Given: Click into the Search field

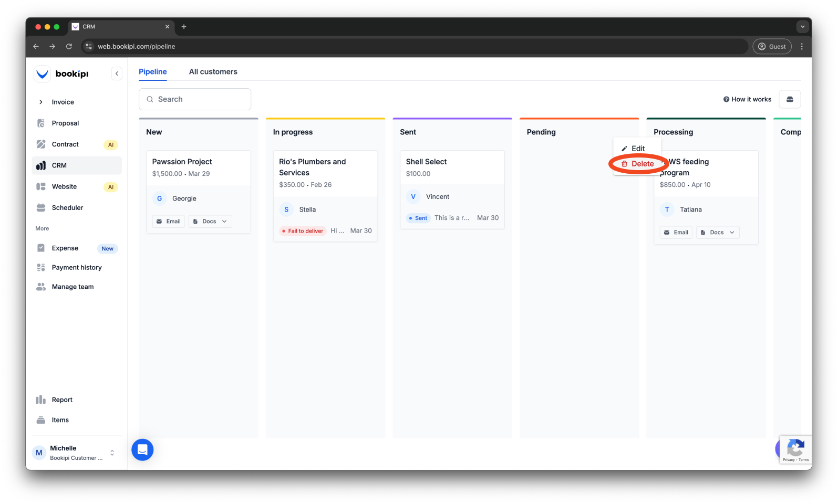Looking at the screenshot, I should tap(195, 99).
